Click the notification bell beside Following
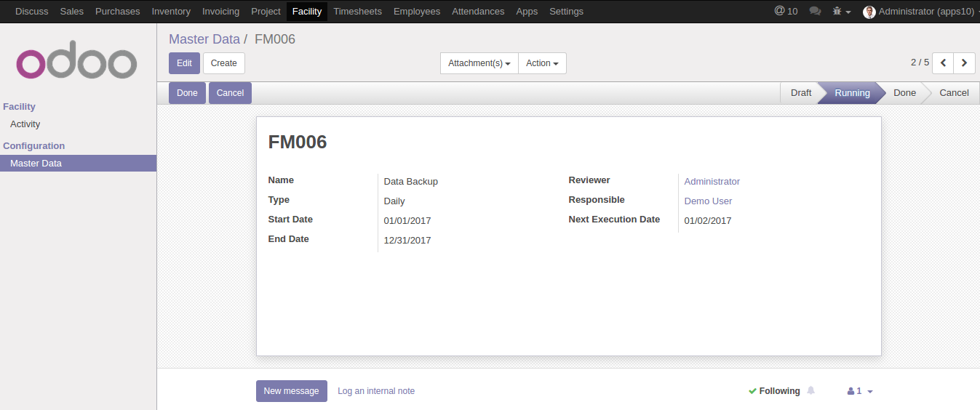This screenshot has width=980, height=410. click(810, 391)
